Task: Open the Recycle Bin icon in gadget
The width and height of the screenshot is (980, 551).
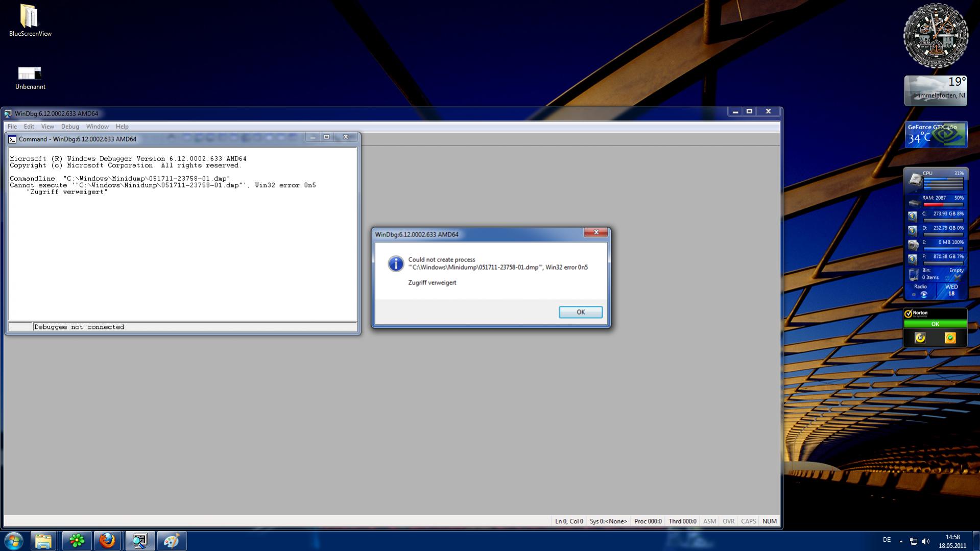Action: [x=914, y=274]
